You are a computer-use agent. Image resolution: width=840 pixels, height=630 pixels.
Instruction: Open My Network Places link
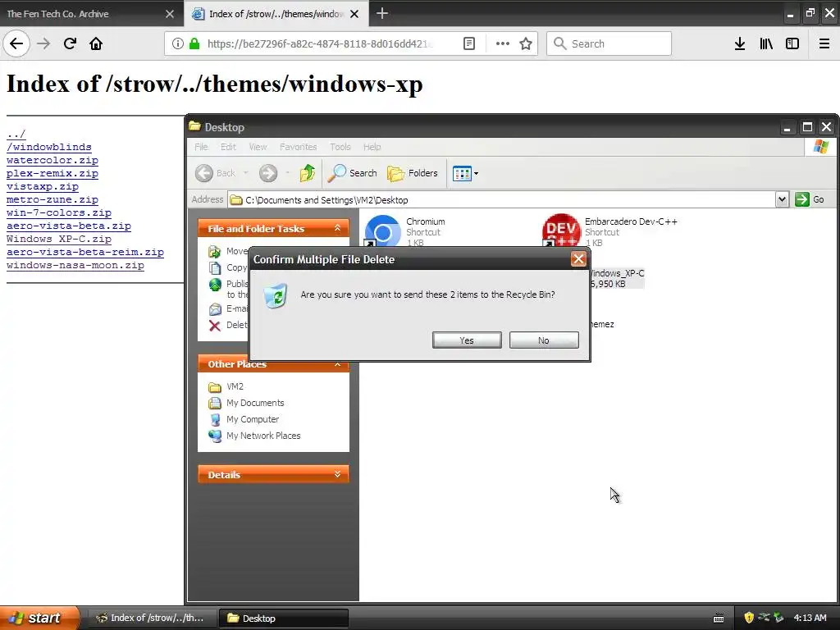[254, 436]
